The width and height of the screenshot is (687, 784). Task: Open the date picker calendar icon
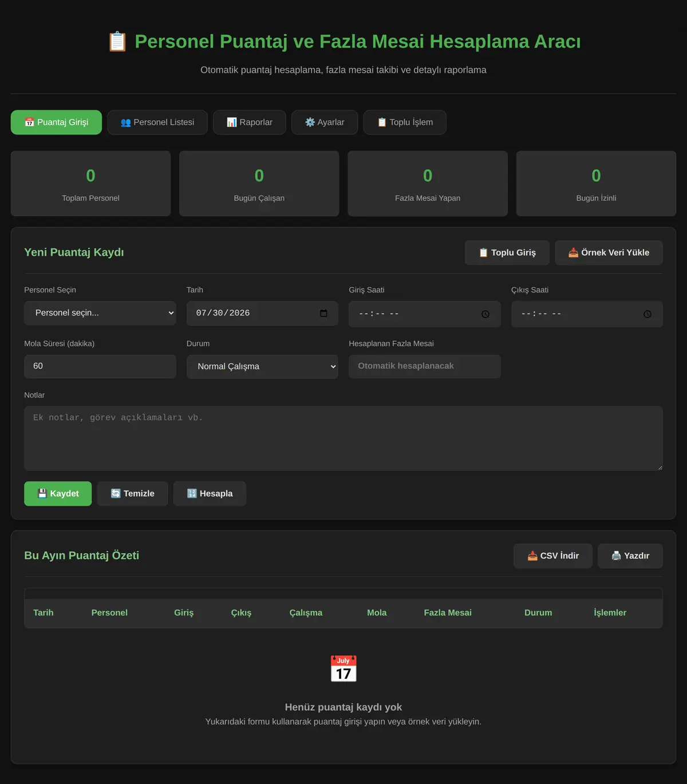click(323, 313)
